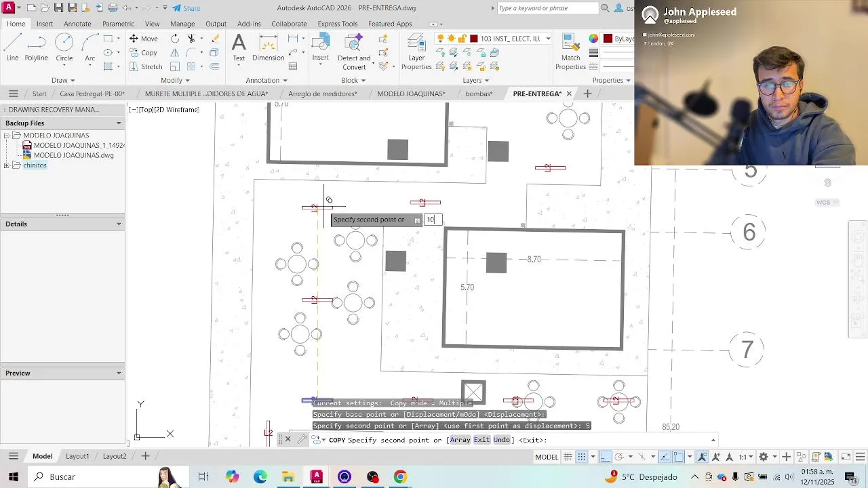Expand the Layers panel dropdown
This screenshot has height=488, width=868.
(476, 80)
